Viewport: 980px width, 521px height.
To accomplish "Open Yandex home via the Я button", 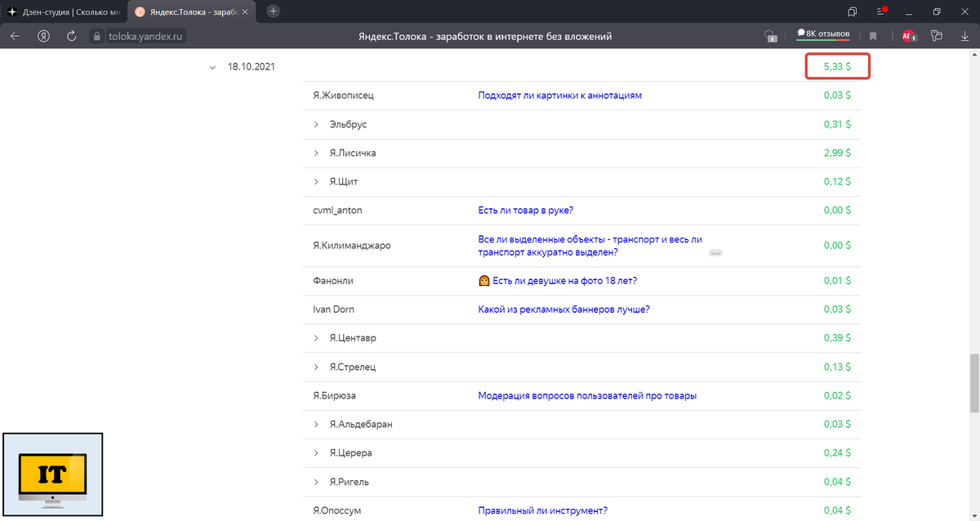I will [x=43, y=36].
